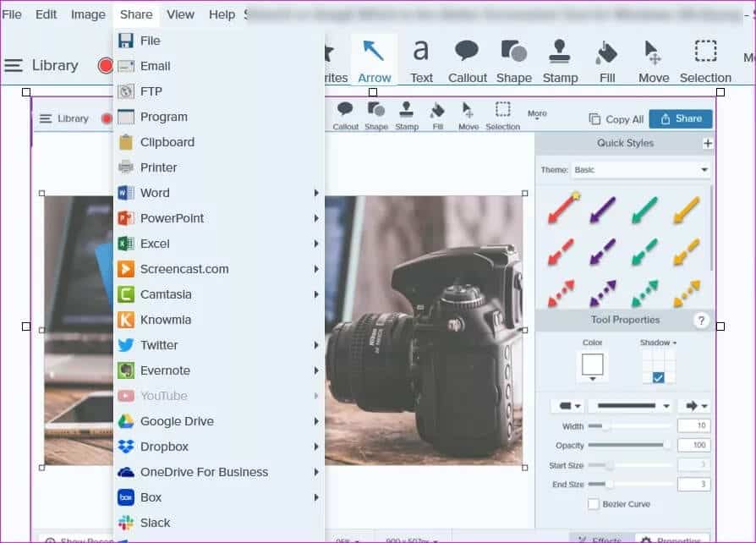Click the Width value field
Screen dimensions: 756x543
693,425
